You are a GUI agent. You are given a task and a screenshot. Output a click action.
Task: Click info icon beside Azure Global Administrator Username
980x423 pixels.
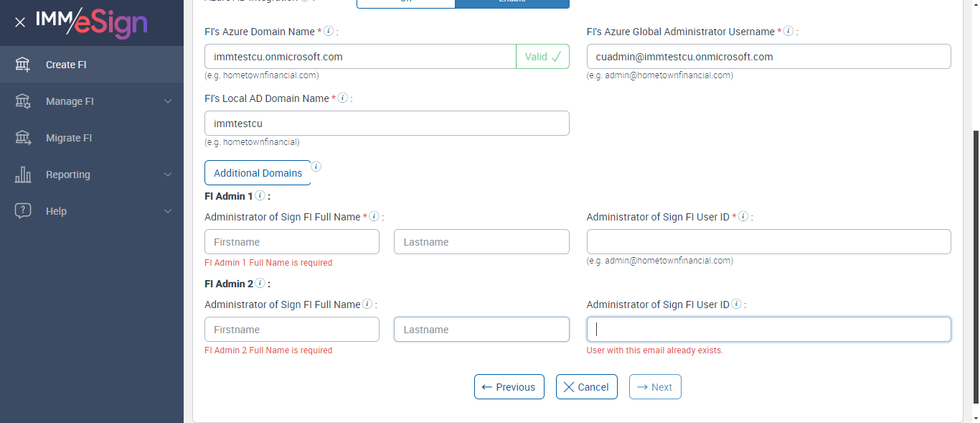pos(788,32)
